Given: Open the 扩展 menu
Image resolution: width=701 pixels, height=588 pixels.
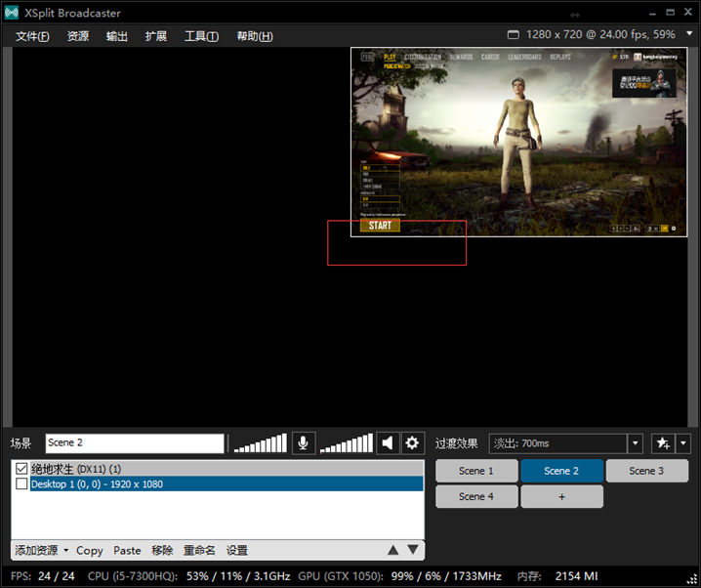Looking at the screenshot, I should (156, 36).
